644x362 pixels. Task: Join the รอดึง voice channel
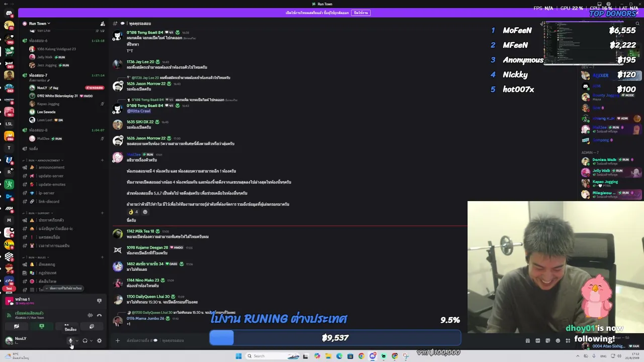pyautogui.click(x=33, y=149)
